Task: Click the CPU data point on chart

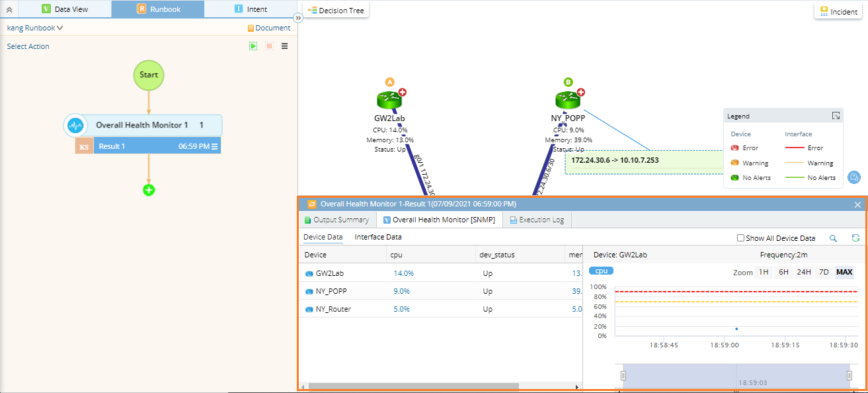Action: pos(736,329)
